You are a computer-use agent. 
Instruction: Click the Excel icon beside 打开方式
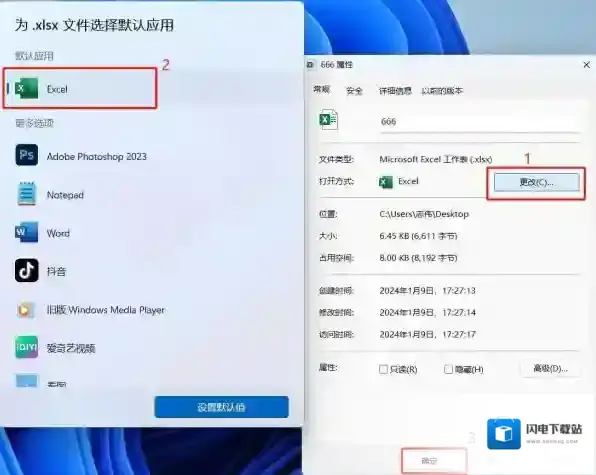[x=386, y=182]
